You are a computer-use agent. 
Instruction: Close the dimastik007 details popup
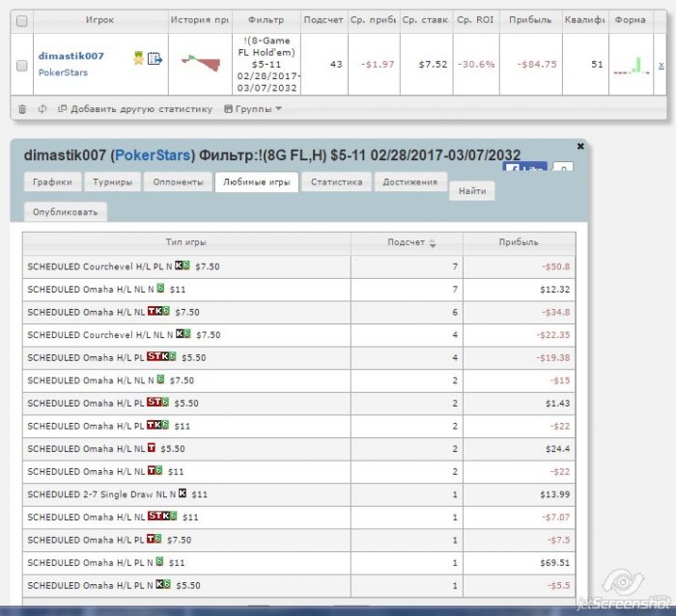coord(580,146)
